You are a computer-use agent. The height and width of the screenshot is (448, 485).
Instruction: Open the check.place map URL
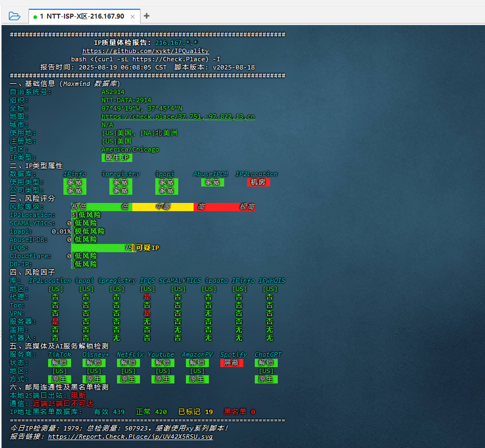click(x=178, y=117)
